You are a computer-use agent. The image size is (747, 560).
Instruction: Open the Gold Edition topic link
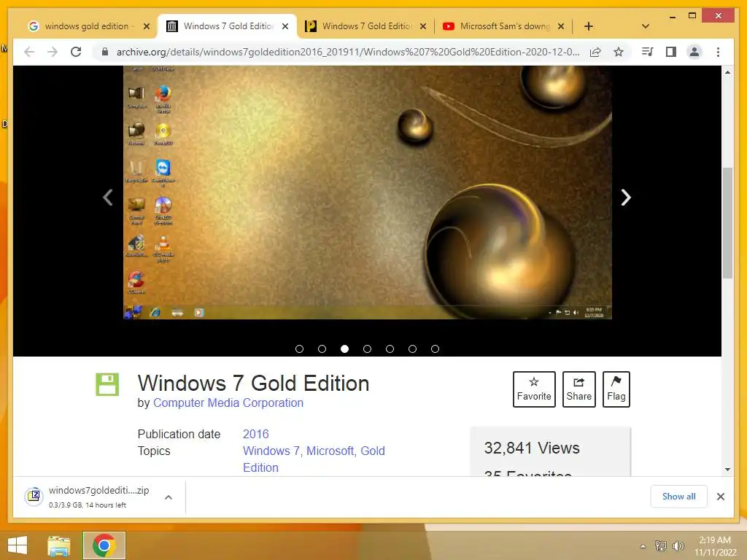coord(314,459)
